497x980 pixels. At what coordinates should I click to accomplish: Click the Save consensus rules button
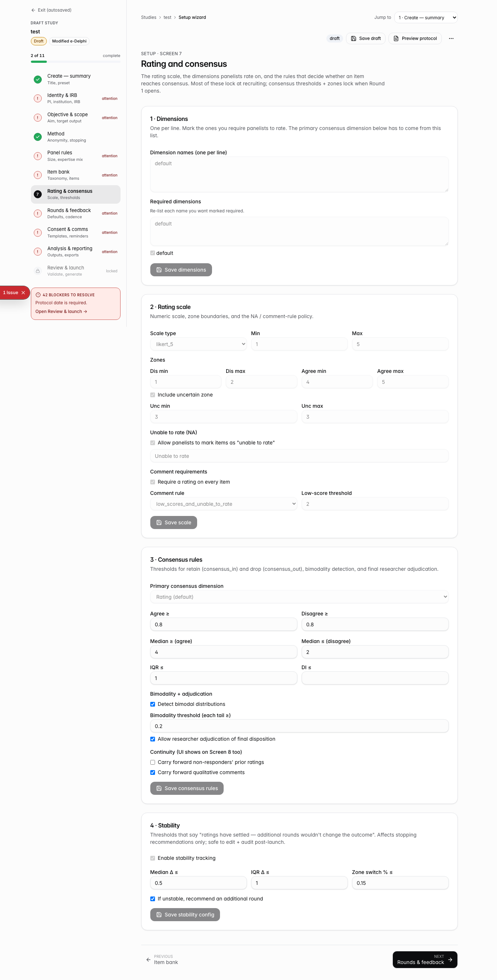click(x=187, y=788)
